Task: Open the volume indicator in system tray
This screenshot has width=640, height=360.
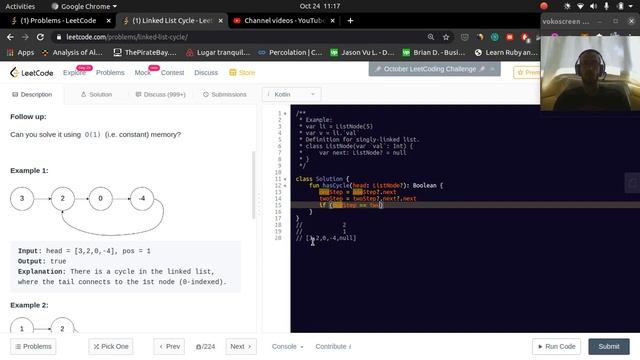Action: pos(593,6)
